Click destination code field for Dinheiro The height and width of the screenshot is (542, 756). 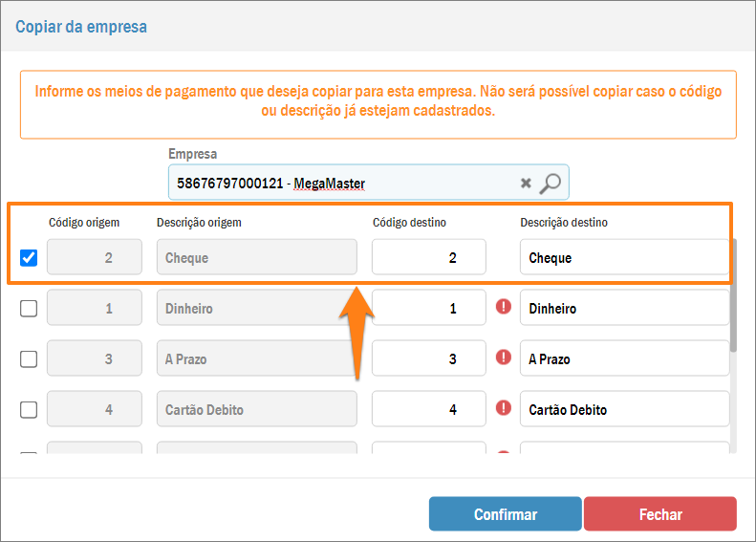pyautogui.click(x=428, y=308)
